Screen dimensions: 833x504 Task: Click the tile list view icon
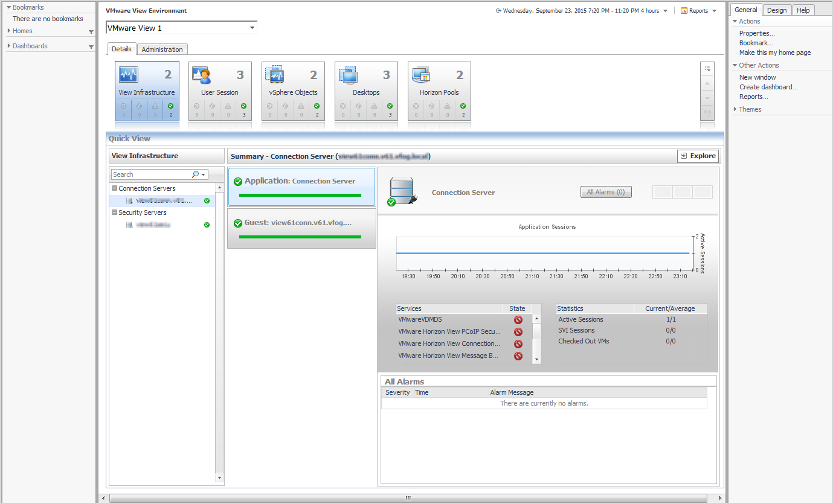[x=707, y=69]
